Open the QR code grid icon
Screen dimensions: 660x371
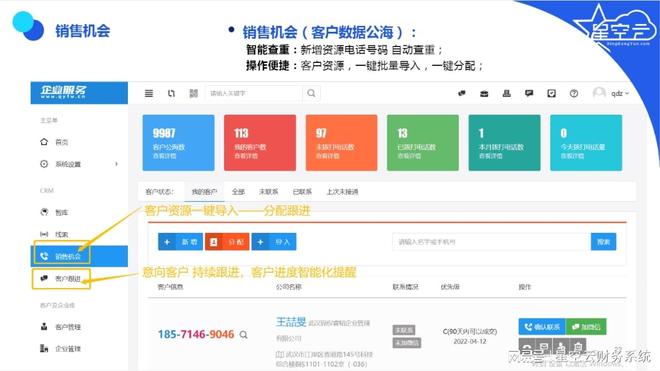click(193, 93)
